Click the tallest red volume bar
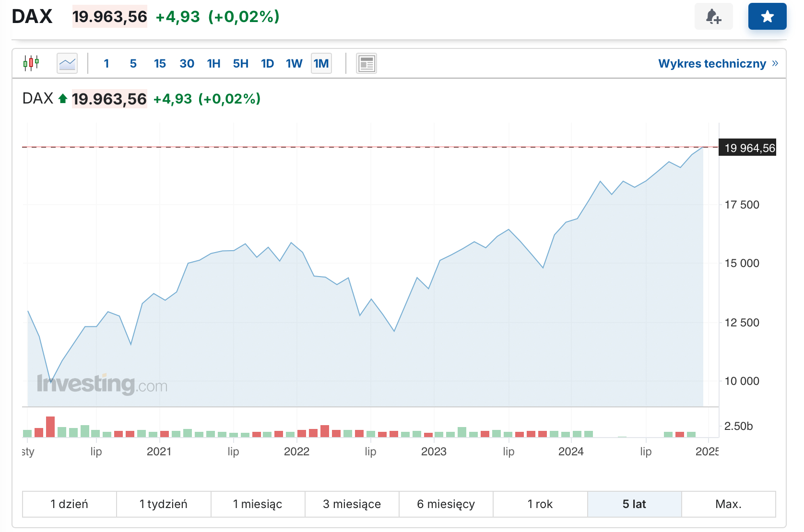The image size is (804, 532). (50, 427)
